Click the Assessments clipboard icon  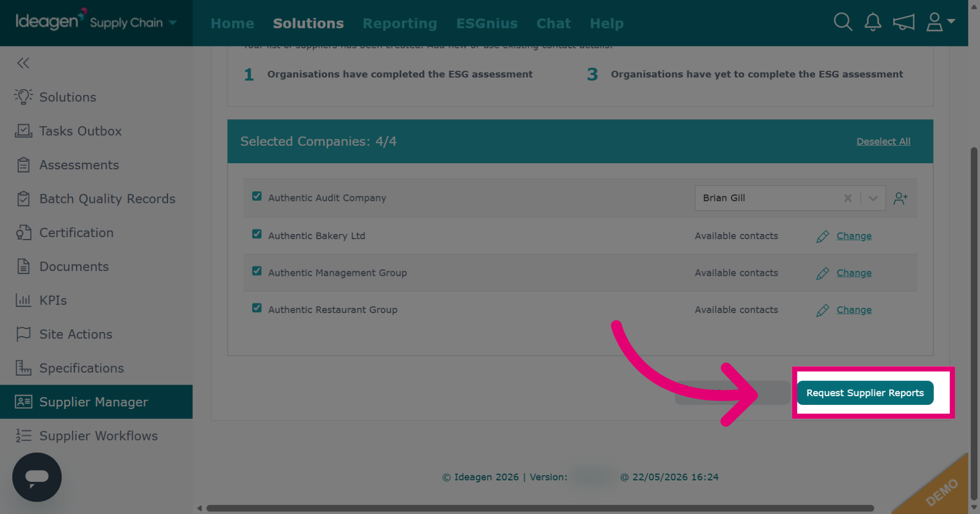[23, 165]
